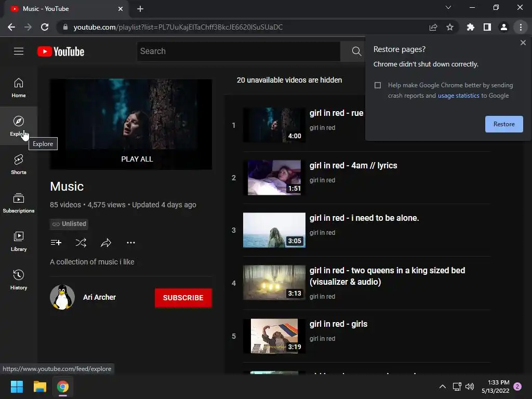Open the Windows Start menu
The height and width of the screenshot is (399, 532).
(x=17, y=387)
